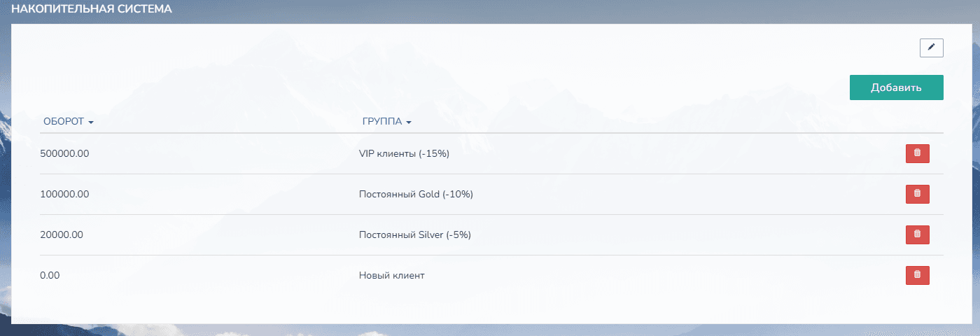Delete the VIP клиенты (-15%) row
Image resolution: width=980 pixels, height=336 pixels.
pyautogui.click(x=917, y=153)
